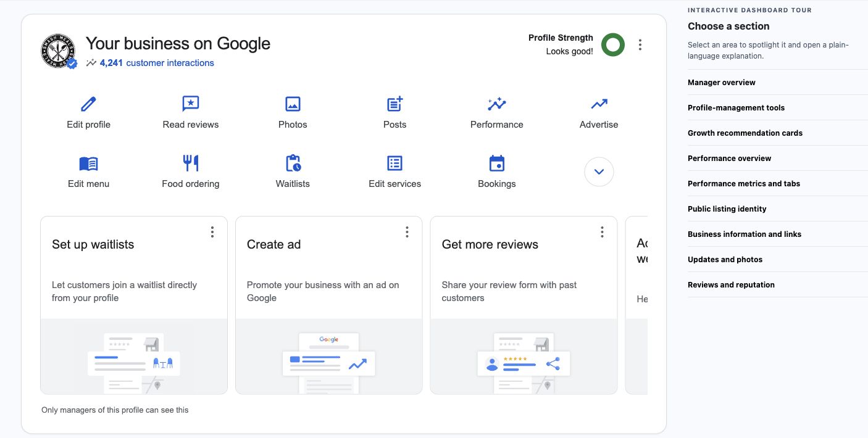Open the Advertise trending arrow icon
The image size is (868, 438).
point(599,104)
